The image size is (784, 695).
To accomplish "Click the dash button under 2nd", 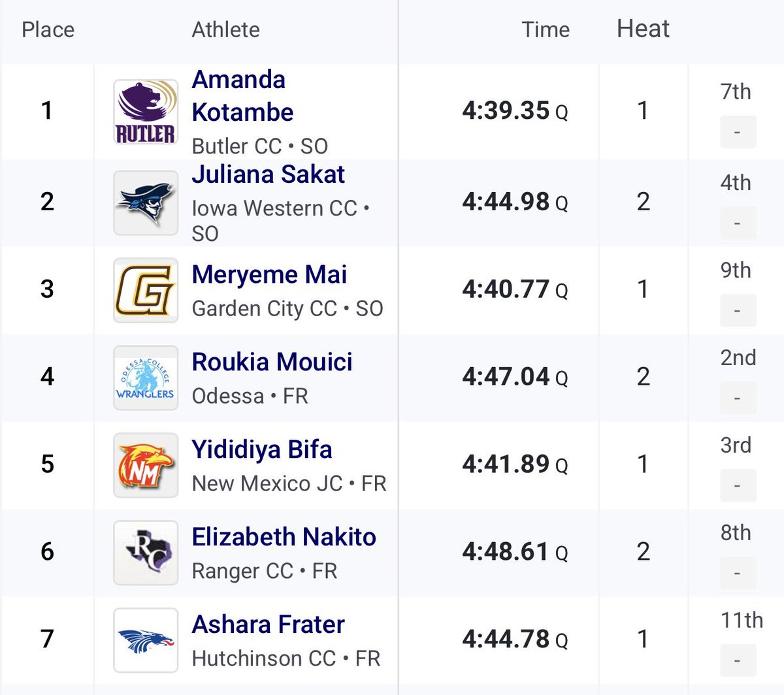I will click(x=738, y=398).
